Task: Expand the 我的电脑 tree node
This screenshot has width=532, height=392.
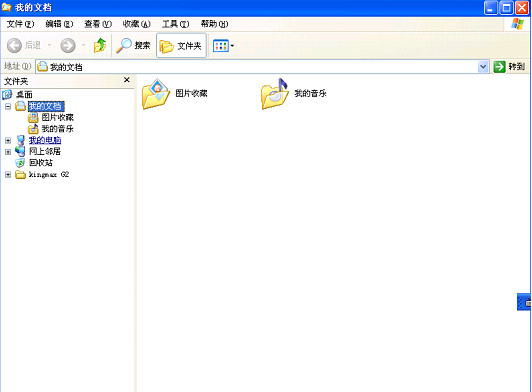Action: [8, 141]
